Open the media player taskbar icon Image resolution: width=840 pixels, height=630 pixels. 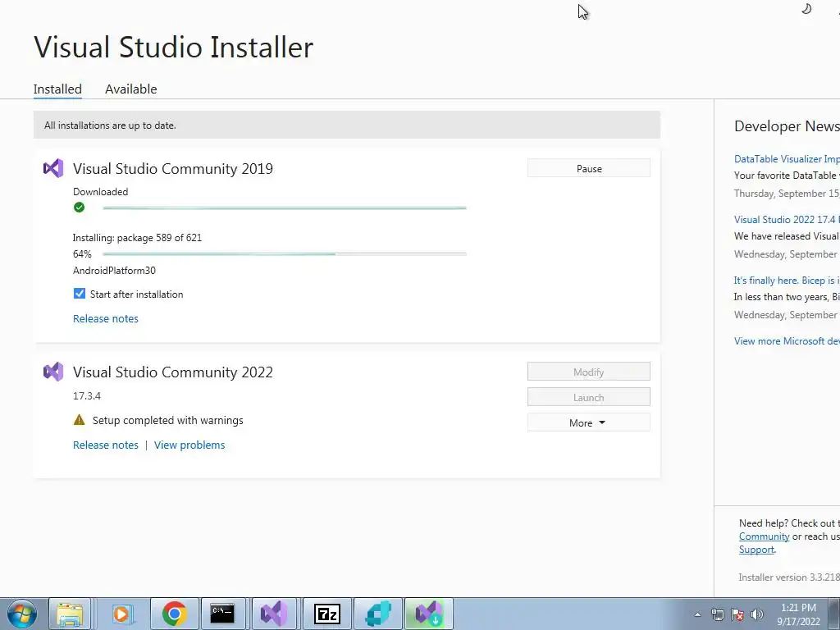(x=121, y=614)
